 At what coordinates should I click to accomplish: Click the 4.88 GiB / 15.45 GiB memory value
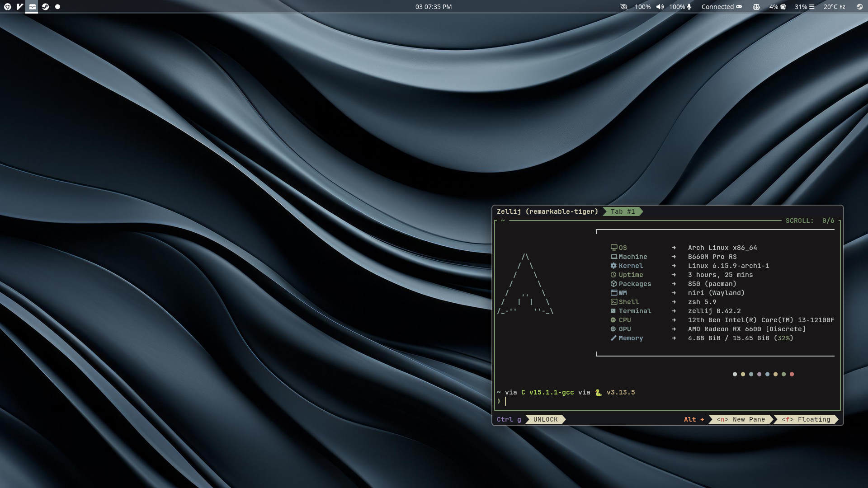(728, 338)
